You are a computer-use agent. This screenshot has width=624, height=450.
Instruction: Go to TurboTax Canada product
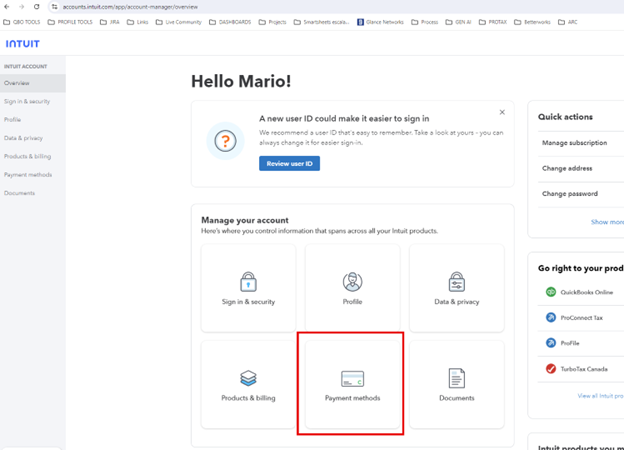click(x=581, y=369)
